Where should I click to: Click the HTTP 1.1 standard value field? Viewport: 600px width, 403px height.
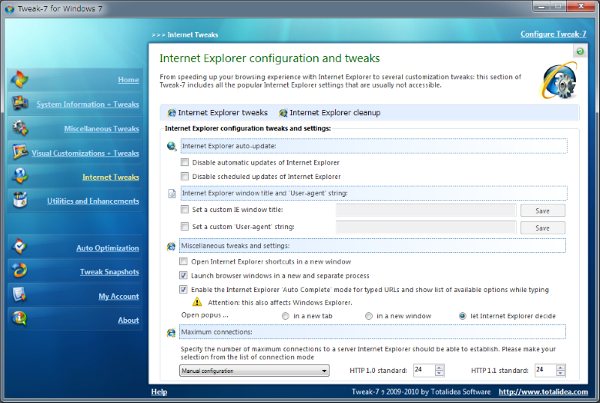coord(545,370)
